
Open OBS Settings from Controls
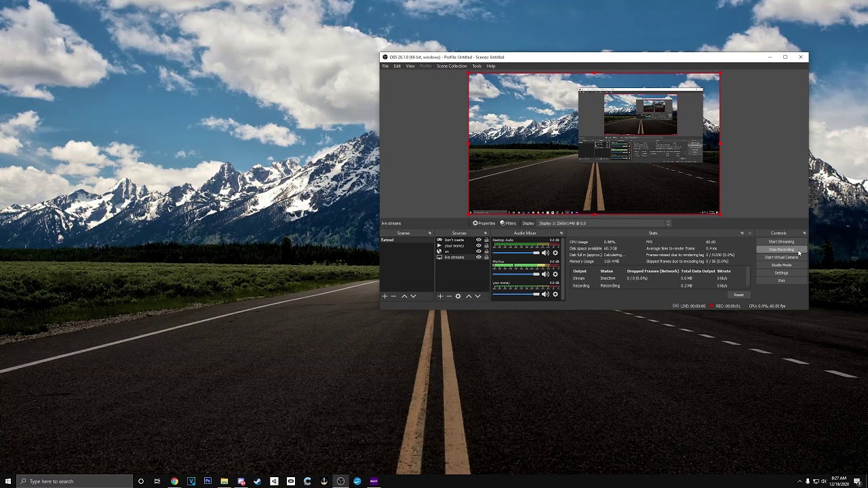click(781, 272)
